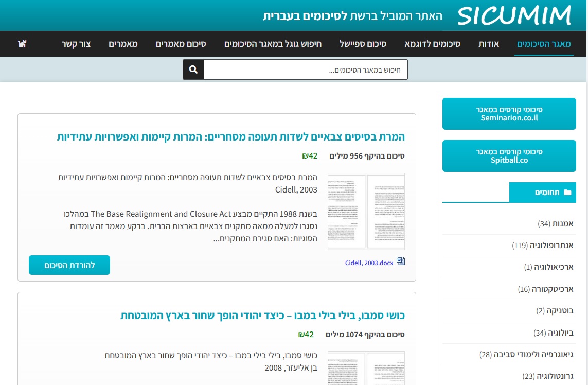Open the כושי סמבו, בילי בילי במבו title
588x385 pixels.
tap(262, 316)
